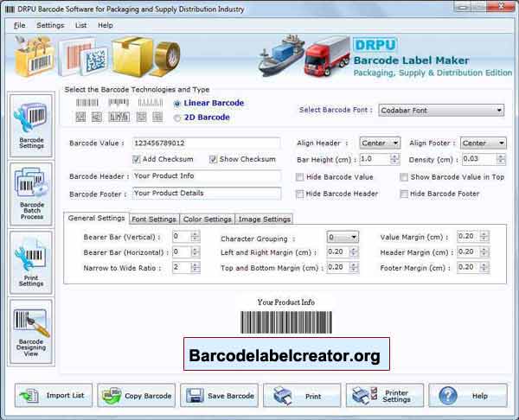Screen dimensions: 519x420
Task: Click the Barcode Header input field
Action: [x=207, y=176]
